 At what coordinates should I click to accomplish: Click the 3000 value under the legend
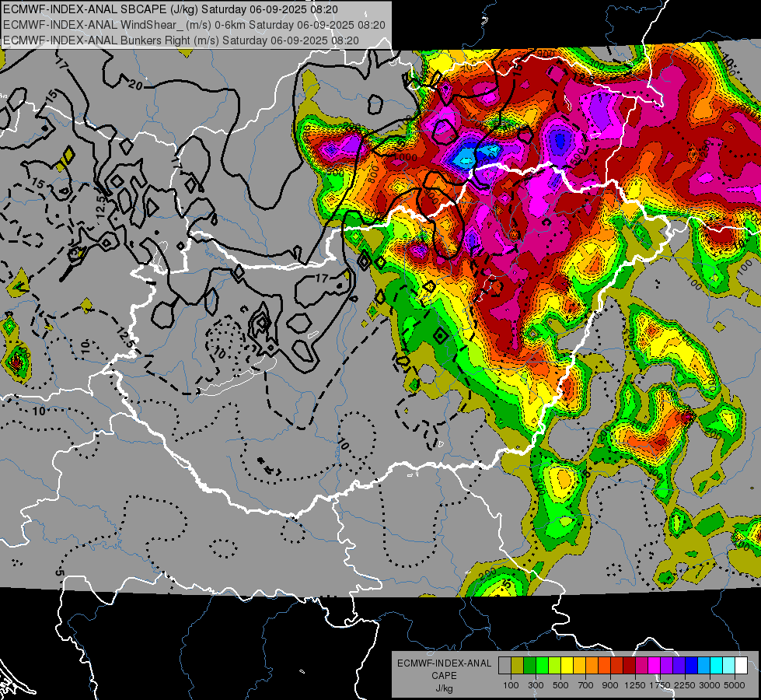[x=710, y=685]
